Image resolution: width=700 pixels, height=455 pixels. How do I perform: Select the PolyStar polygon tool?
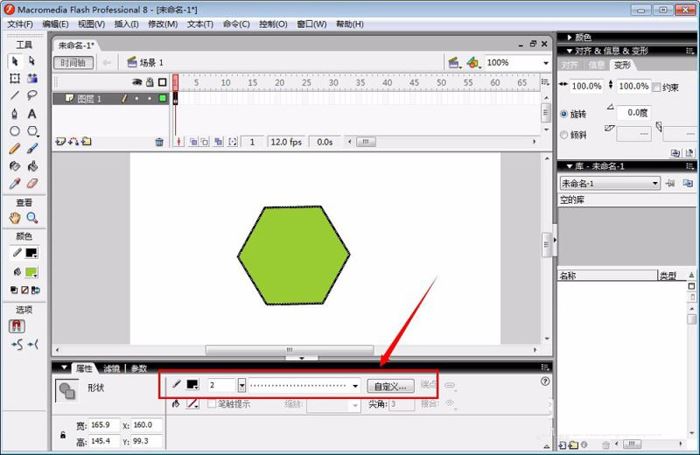tap(32, 131)
